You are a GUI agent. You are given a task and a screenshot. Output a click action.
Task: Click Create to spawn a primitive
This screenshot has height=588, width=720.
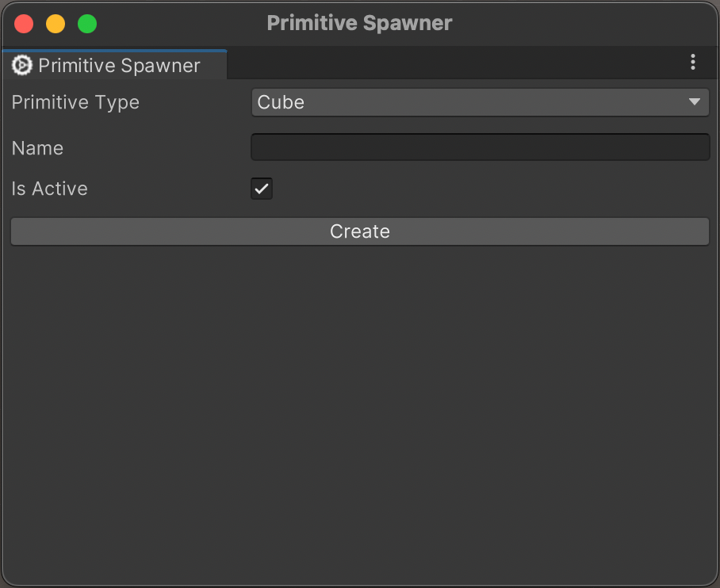coord(360,231)
